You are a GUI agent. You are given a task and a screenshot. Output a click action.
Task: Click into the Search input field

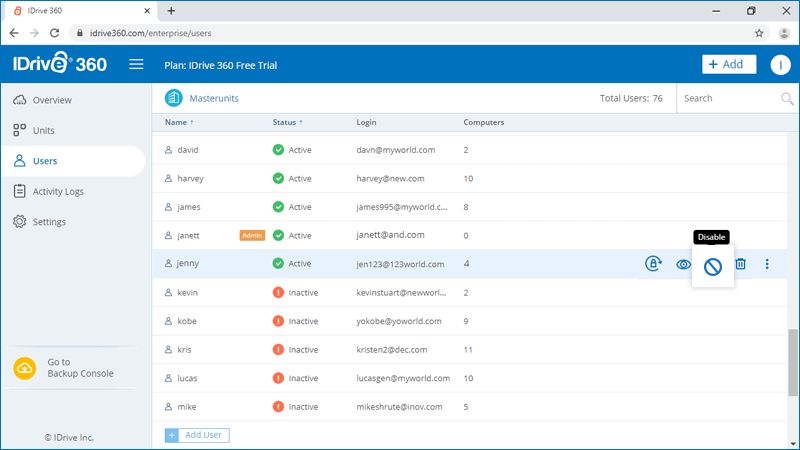point(728,99)
